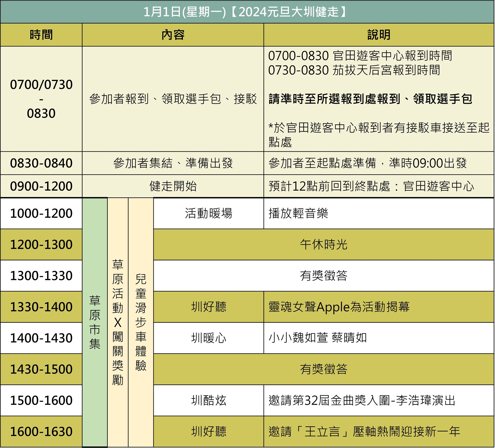Viewport: 495px width, 448px height.
Task: Click the 說明 column header
Action: pyautogui.click(x=379, y=35)
